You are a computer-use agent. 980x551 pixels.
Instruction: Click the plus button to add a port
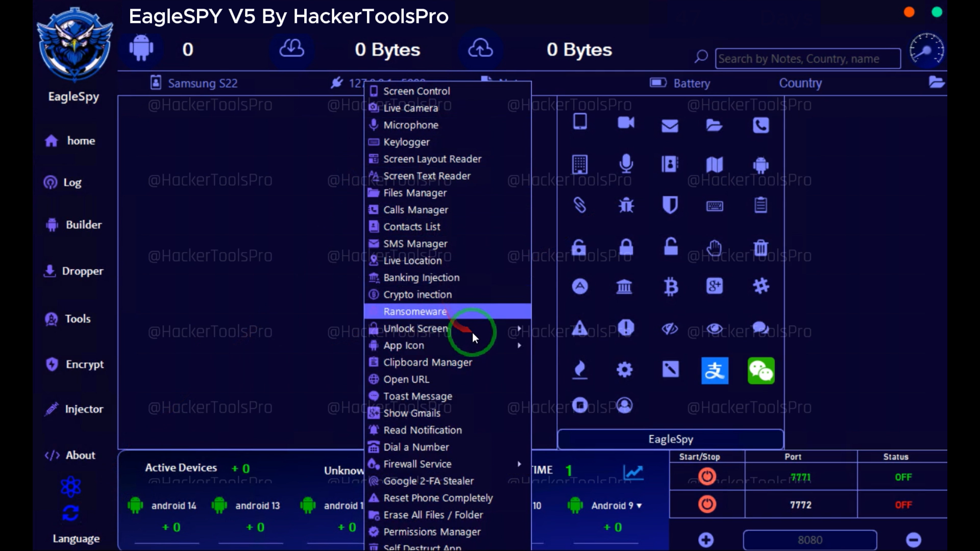pos(706,540)
